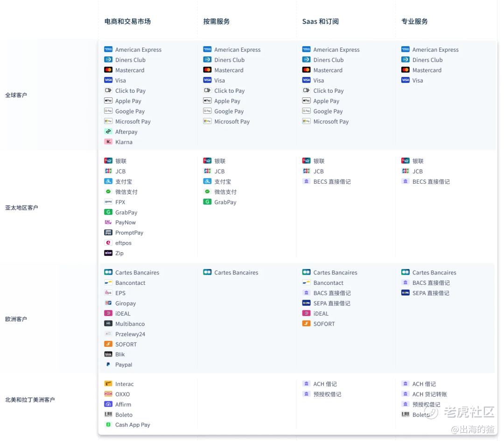Image resolution: width=504 pixels, height=441 pixels.
Task: Click SEPA 直接借记 in Saas 和订阅 column
Action: (332, 303)
